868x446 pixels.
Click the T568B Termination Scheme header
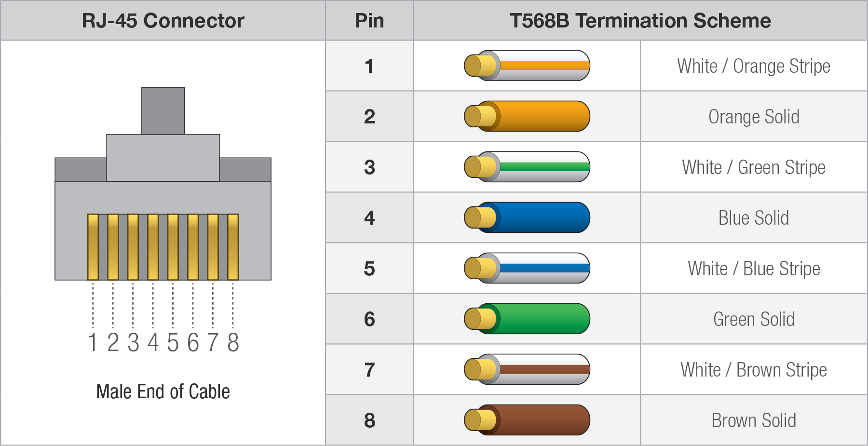(x=640, y=21)
